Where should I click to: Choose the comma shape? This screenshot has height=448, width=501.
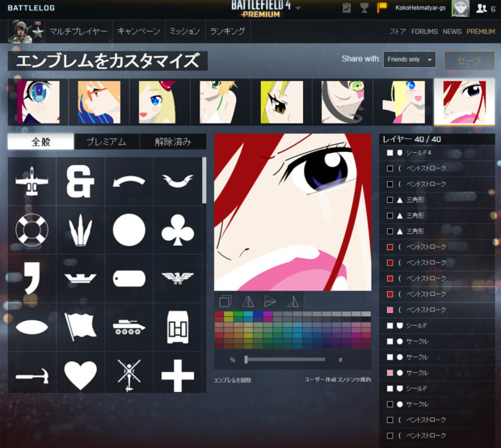tap(32, 278)
